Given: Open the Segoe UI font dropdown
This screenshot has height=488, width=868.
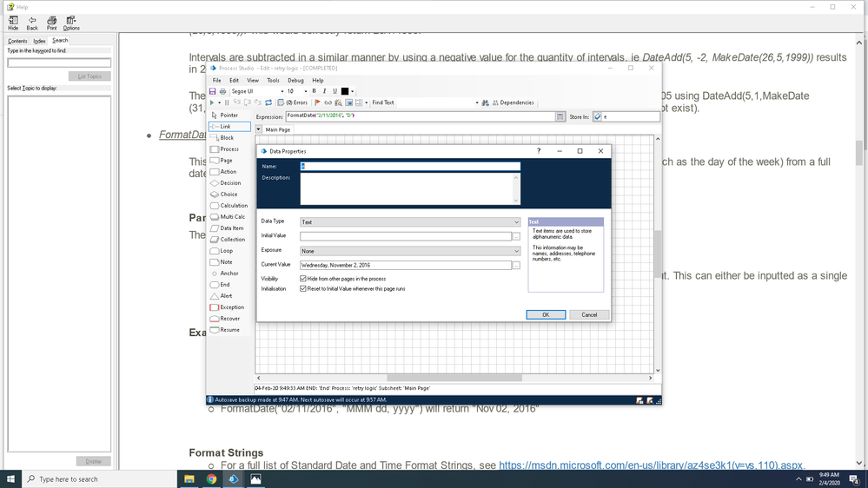Looking at the screenshot, I should pyautogui.click(x=282, y=91).
